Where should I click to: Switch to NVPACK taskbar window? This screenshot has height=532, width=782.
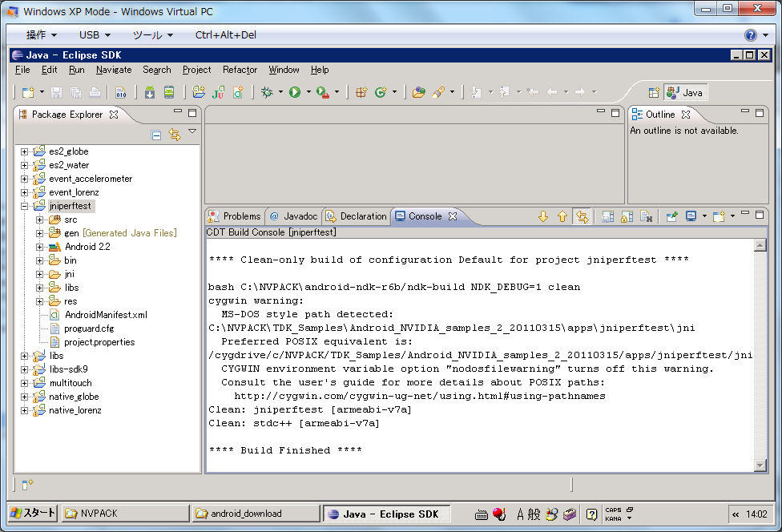tap(125, 513)
